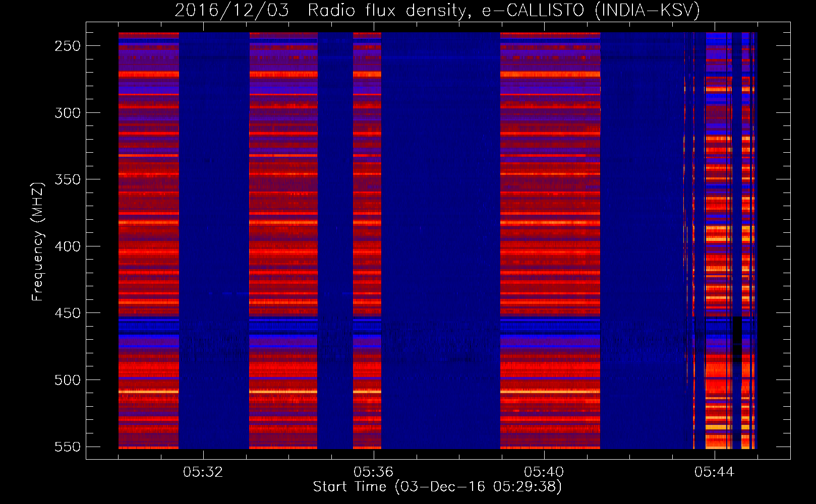Click the 'Frequency (MHZ)' axis label
The image size is (816, 504).
pyautogui.click(x=37, y=242)
